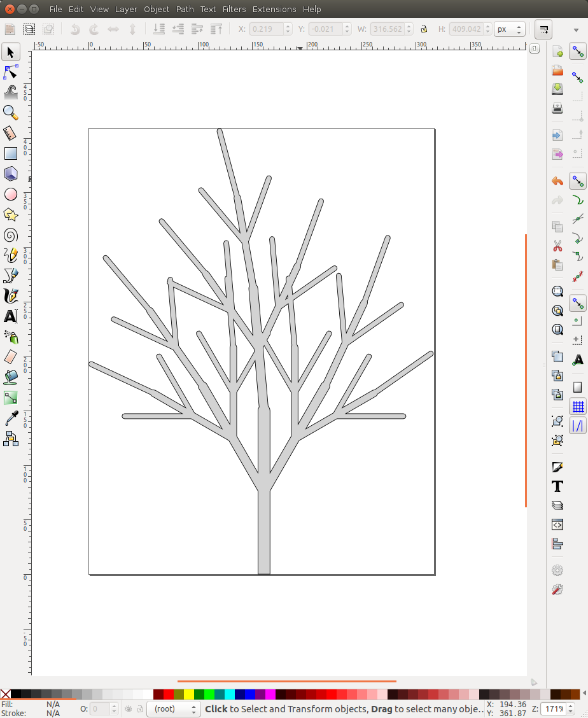Toggle the width-height lock ratio
Viewport: 588px width, 718px height.
click(x=424, y=29)
